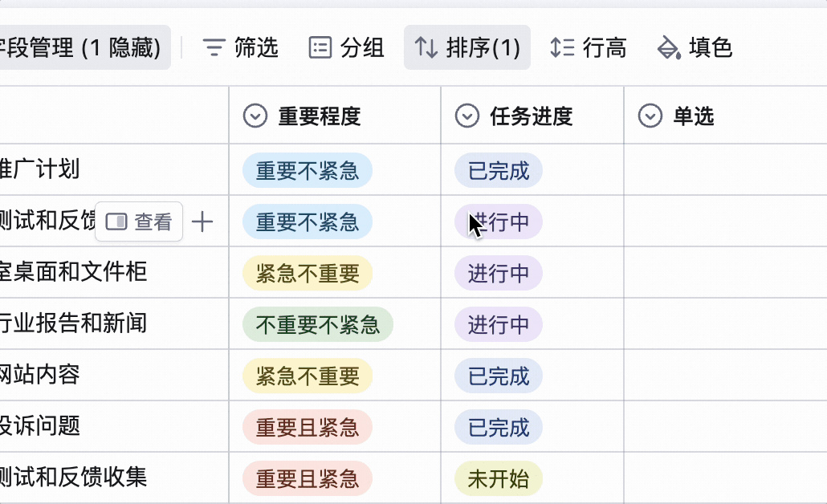Select the 行高 toolbar label

(x=605, y=47)
